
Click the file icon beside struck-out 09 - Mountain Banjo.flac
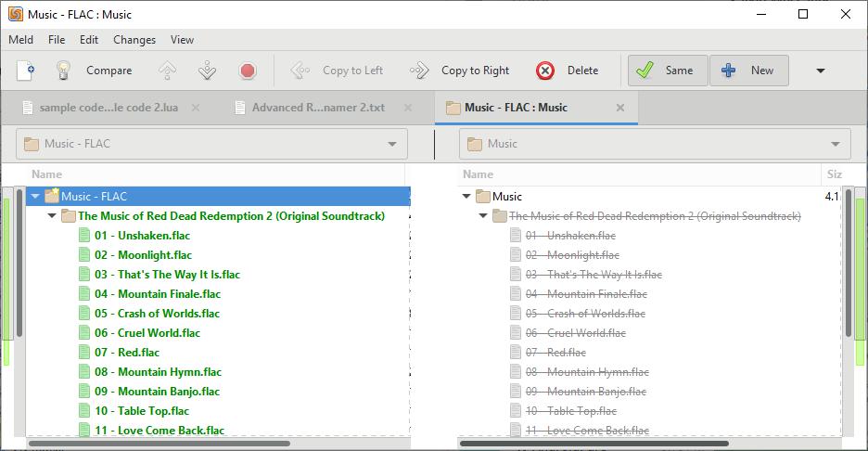(516, 392)
